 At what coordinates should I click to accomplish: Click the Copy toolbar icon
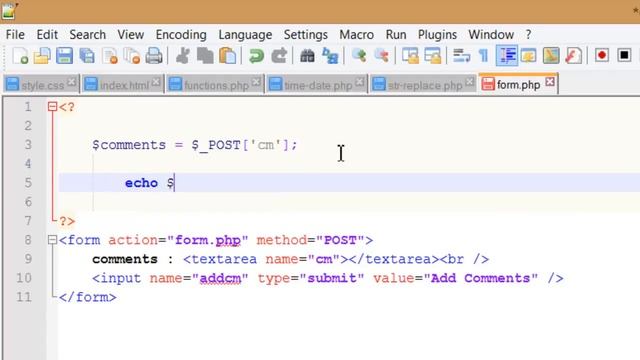pyautogui.click(x=205, y=56)
